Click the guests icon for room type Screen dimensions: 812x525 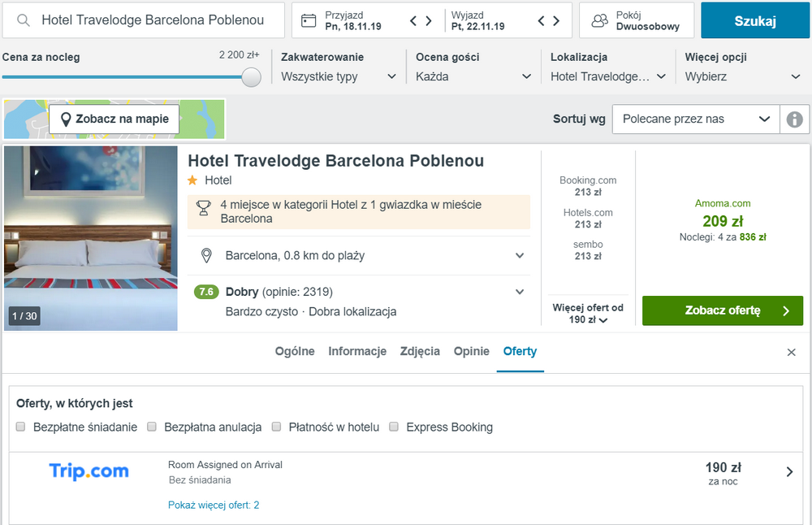[600, 21]
